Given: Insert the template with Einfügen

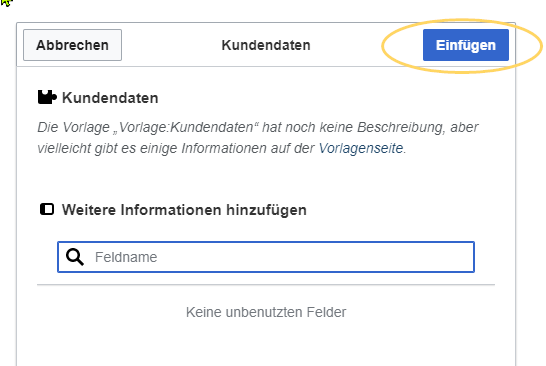Looking at the screenshot, I should tap(466, 45).
